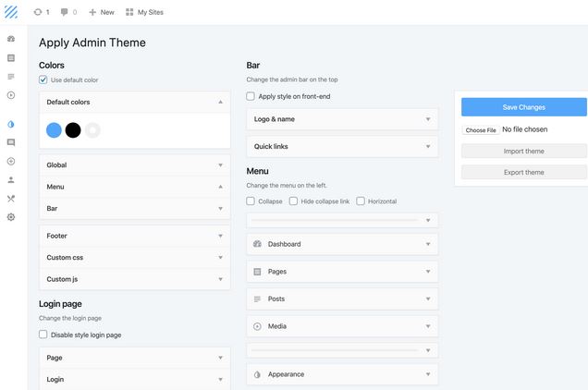
Task: Open the New menu in top bar
Action: (102, 12)
